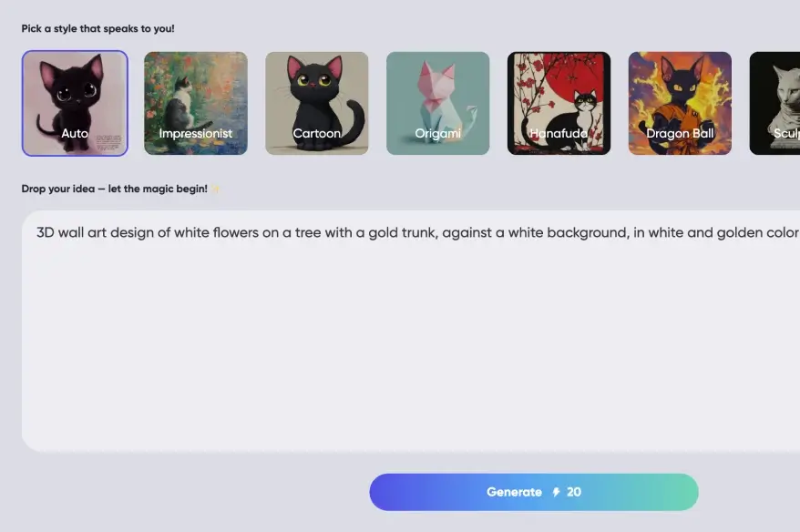The height and width of the screenshot is (532, 800).
Task: Apply the Dragon Ball style
Action: [x=680, y=103]
